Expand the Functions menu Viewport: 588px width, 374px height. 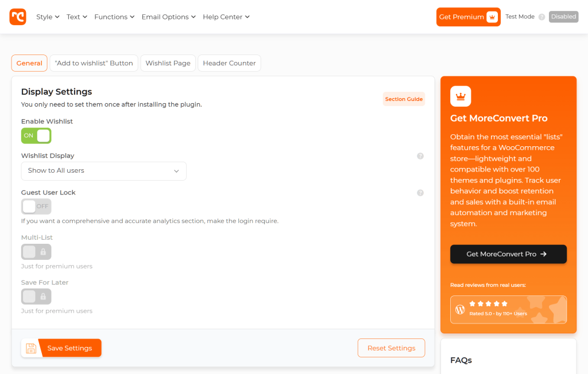coord(114,17)
